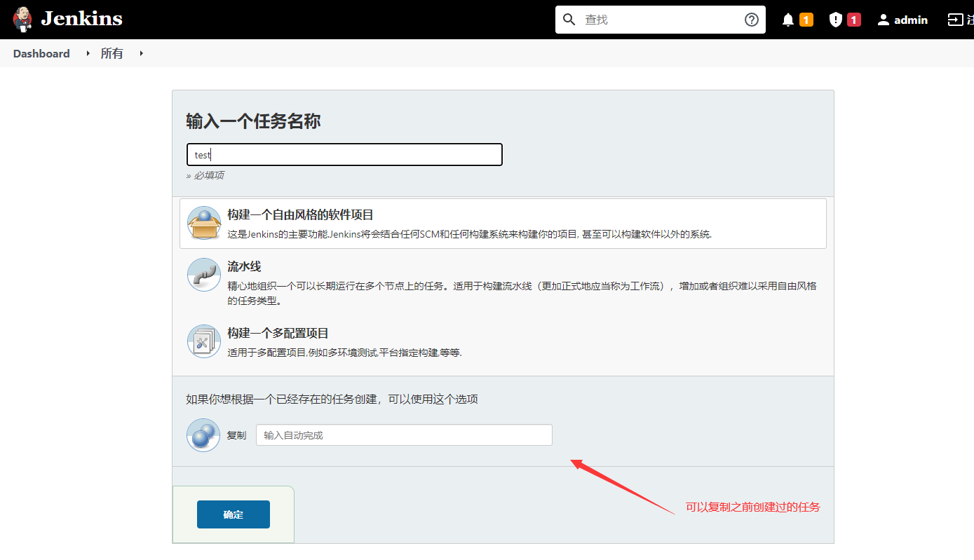This screenshot has height=560, width=974.
Task: Select the pipeline pipe icon
Action: (203, 275)
